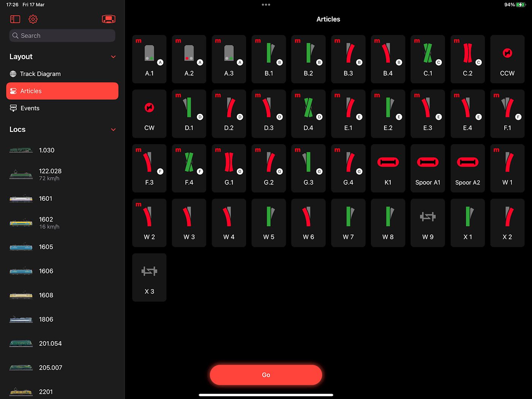The width and height of the screenshot is (532, 399).
Task: Select locomotive 1.030
Action: coord(62,150)
